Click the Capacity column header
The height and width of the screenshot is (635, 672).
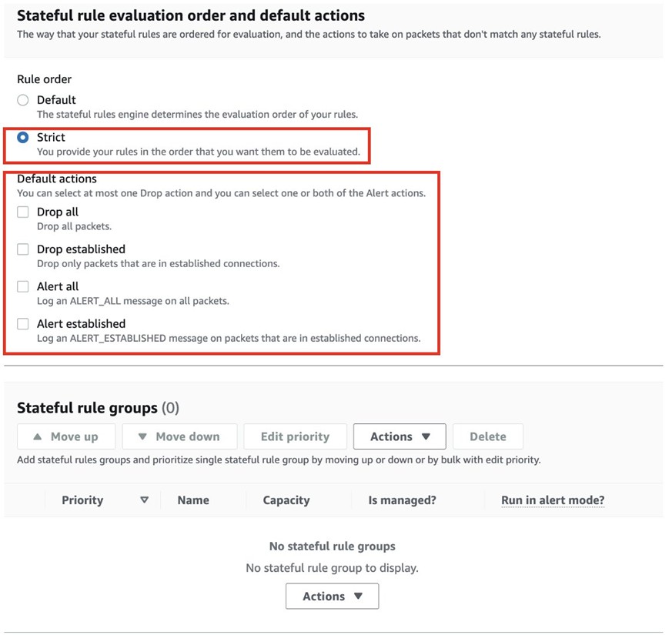click(x=286, y=500)
